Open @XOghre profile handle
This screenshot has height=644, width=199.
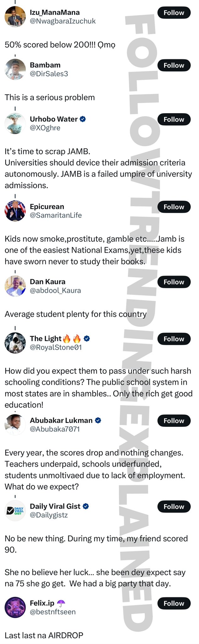coord(45,128)
